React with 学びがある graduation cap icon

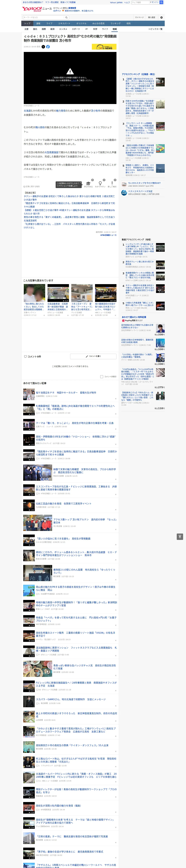pos(89,183)
